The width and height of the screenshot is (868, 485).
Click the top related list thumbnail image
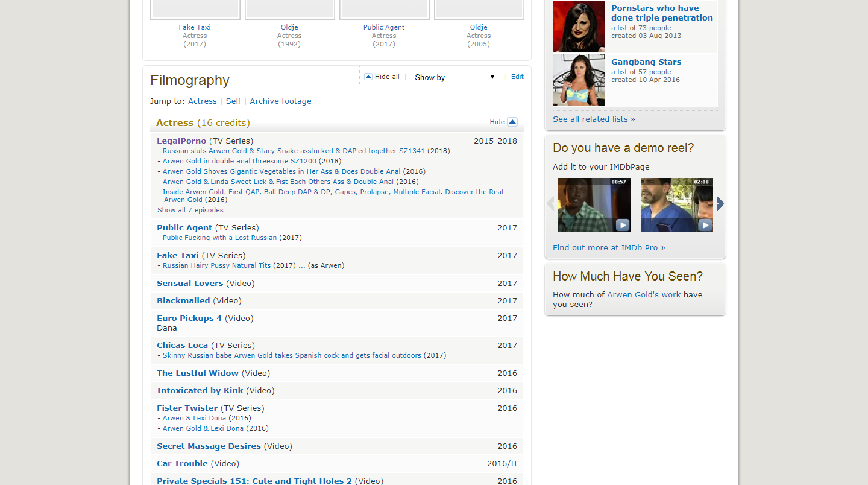pos(579,27)
